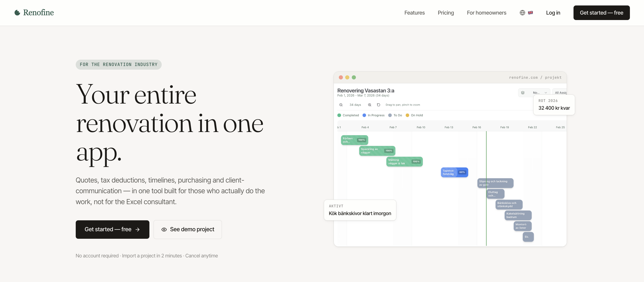Click Drag to pan, pinch to zoom hint
The width and height of the screenshot is (644, 282).
click(402, 105)
